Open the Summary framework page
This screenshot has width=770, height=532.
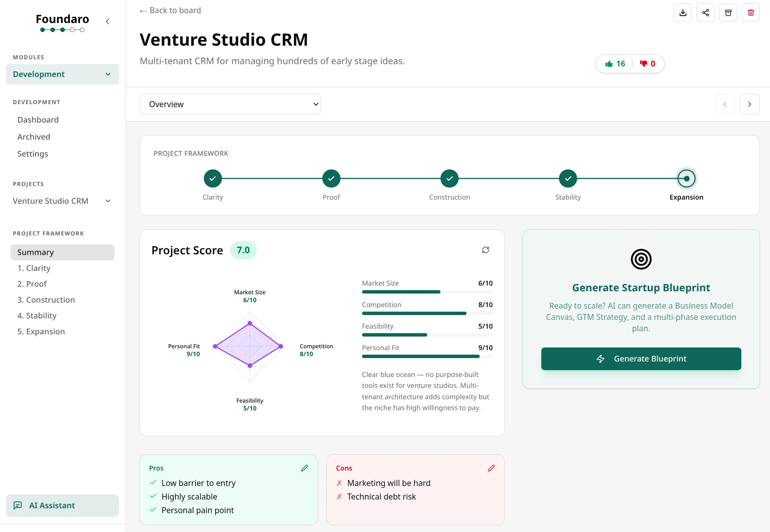pos(62,252)
